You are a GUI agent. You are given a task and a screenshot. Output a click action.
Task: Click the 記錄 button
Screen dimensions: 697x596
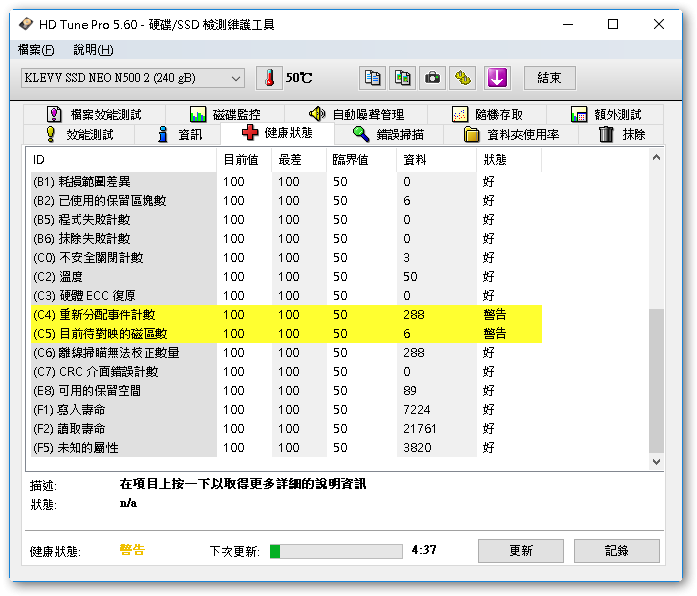point(617,551)
